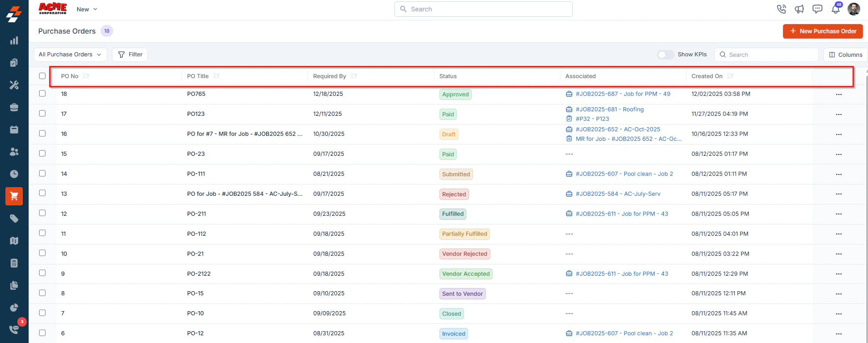This screenshot has width=868, height=343.
Task: Open row actions menu for PO-112
Action: point(838,234)
